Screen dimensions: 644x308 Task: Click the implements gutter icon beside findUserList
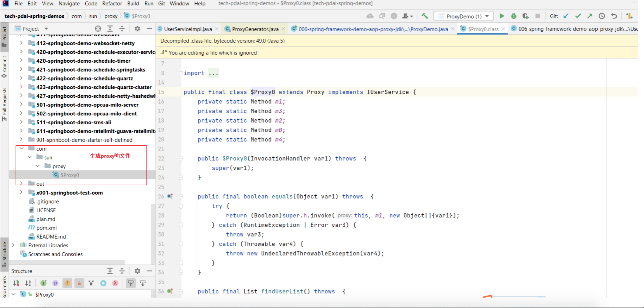coord(170,291)
